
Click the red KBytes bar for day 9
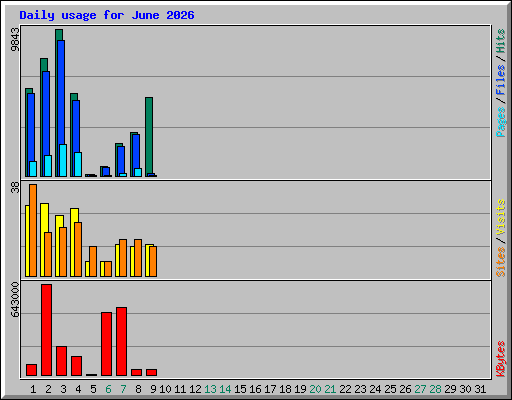pyautogui.click(x=152, y=373)
